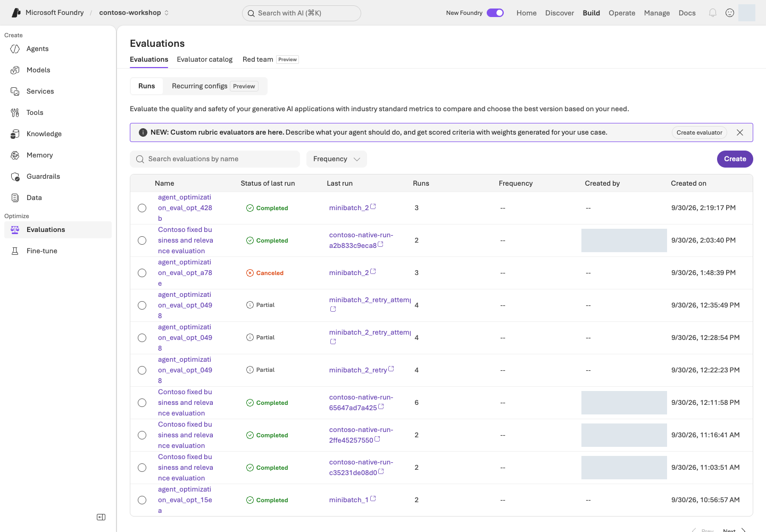This screenshot has height=532, width=766.
Task: Open the Red team tab
Action: (270, 60)
